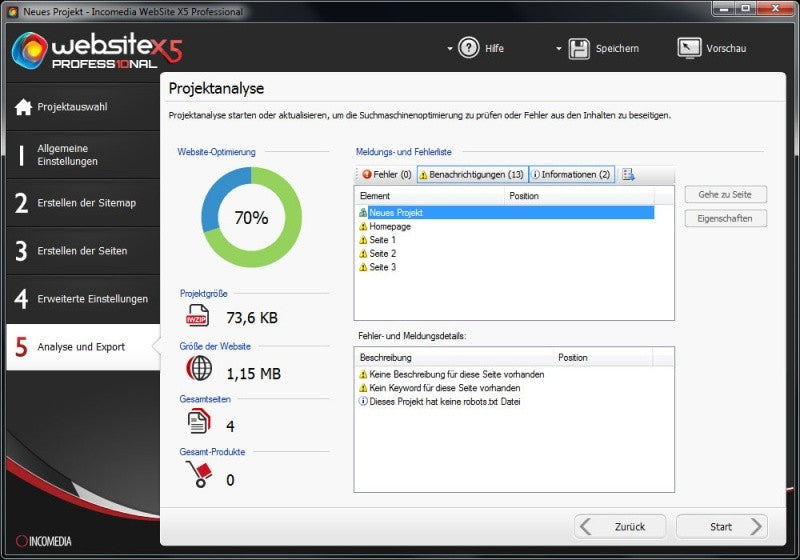Image resolution: width=800 pixels, height=560 pixels.
Task: Click the warning icon next to Seite 3
Action: point(363,267)
